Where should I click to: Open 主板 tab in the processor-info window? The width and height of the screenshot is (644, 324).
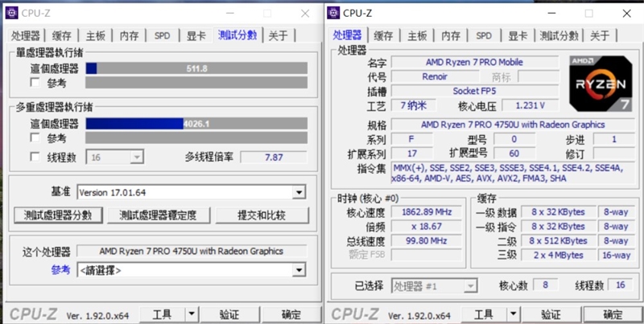click(417, 35)
